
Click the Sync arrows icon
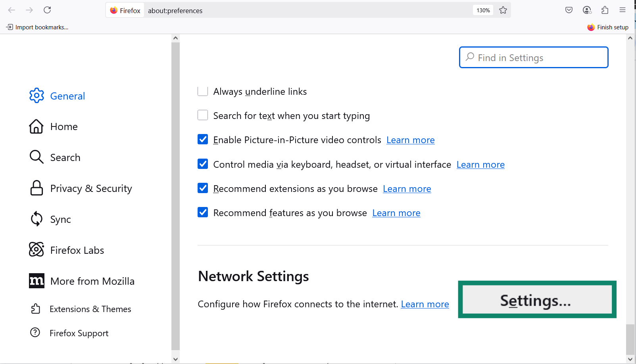tap(36, 218)
